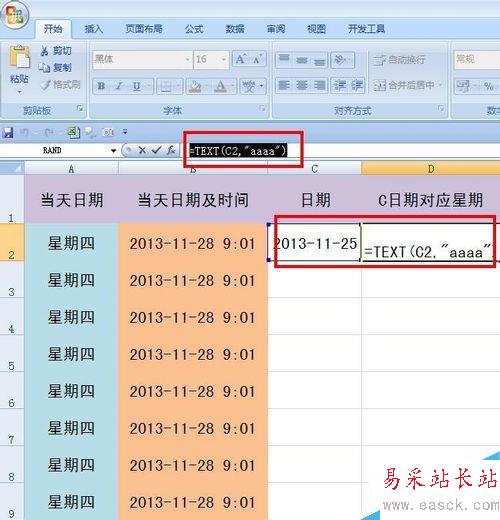Click the Undo arrow
The image size is (500, 520).
pyautogui.click(x=24, y=132)
